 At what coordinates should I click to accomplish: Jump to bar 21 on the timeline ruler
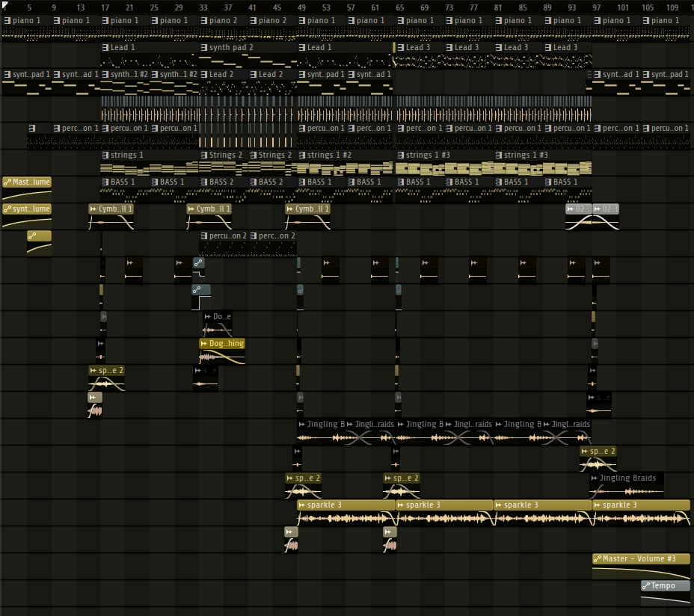tap(129, 7)
